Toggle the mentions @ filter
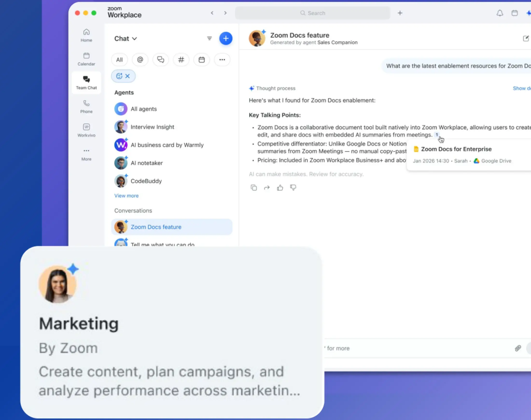 (140, 60)
